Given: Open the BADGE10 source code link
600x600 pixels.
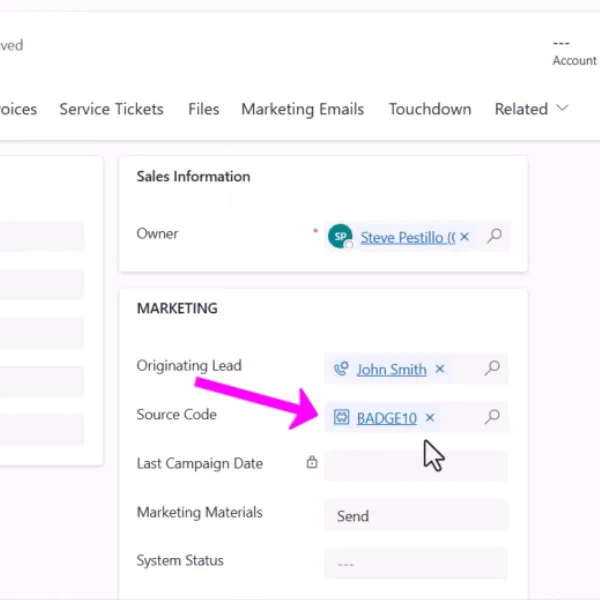Looking at the screenshot, I should (386, 418).
